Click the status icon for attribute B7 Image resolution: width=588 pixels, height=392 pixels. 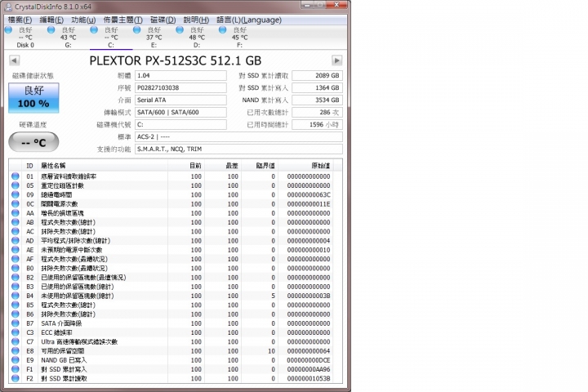point(16,323)
